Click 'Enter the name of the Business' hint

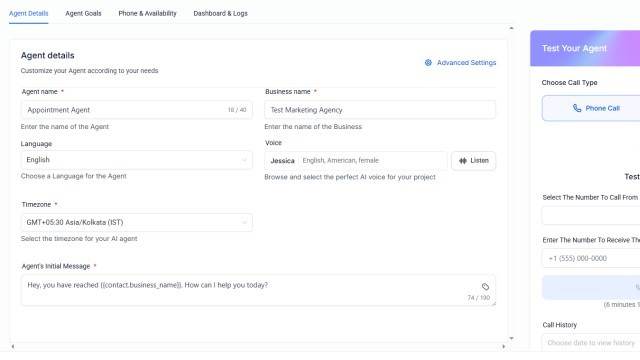(313, 127)
